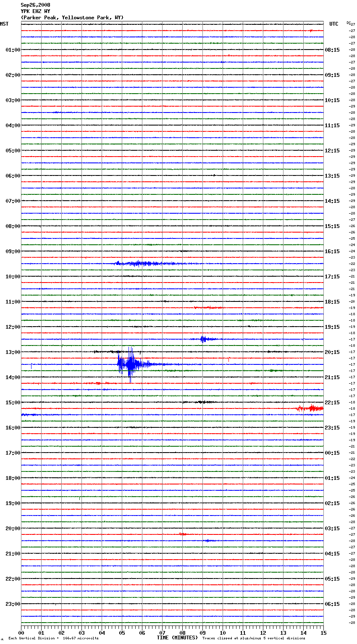The image size is (357, 644).
Task: Select the 10:00 MST row label
Action: click(13, 277)
